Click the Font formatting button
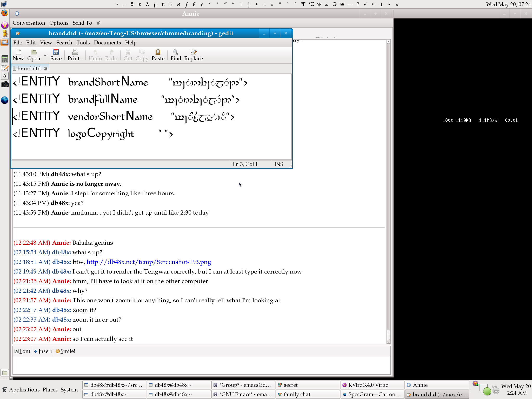Viewport: 532px width, 399px height. pyautogui.click(x=22, y=351)
